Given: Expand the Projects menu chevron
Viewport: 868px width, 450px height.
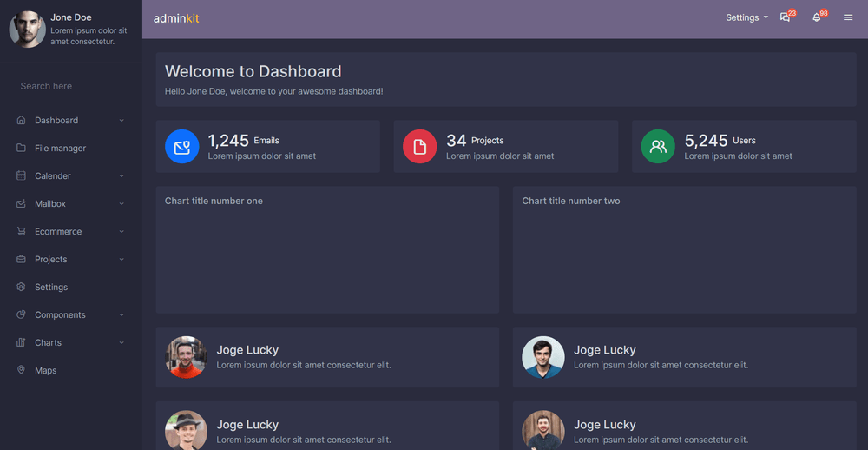Looking at the screenshot, I should pos(122,259).
